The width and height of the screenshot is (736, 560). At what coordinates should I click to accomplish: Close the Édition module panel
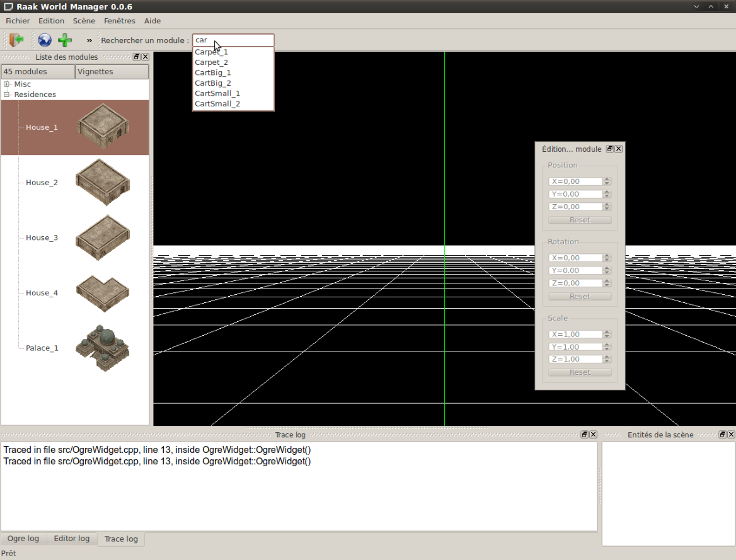[x=619, y=149]
